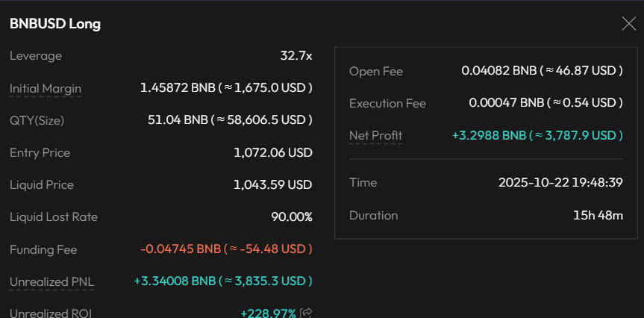Click the 90.00% Liquid Lost Rate value
The height and width of the screenshot is (318, 644).
(x=291, y=217)
